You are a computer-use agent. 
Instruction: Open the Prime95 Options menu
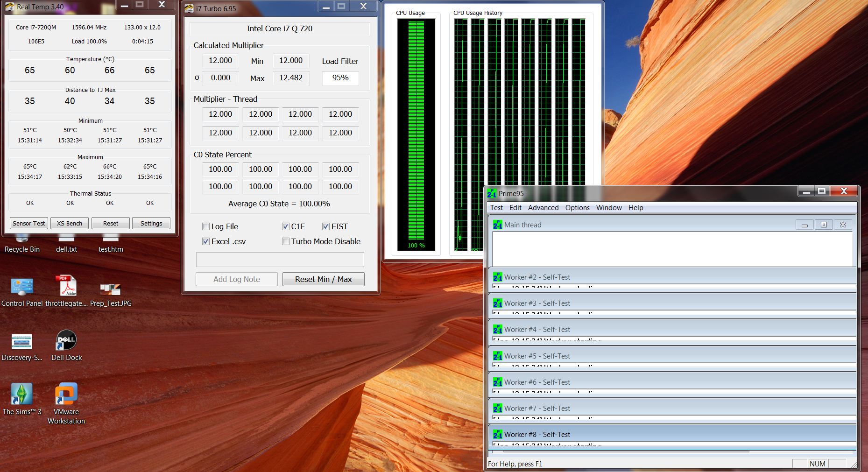[x=578, y=208]
